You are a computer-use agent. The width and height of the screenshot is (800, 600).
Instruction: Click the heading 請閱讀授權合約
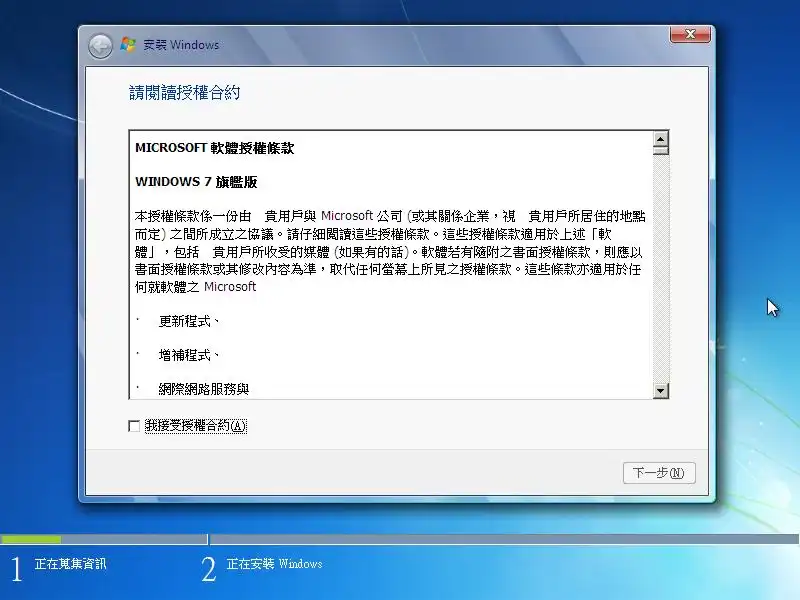point(184,93)
